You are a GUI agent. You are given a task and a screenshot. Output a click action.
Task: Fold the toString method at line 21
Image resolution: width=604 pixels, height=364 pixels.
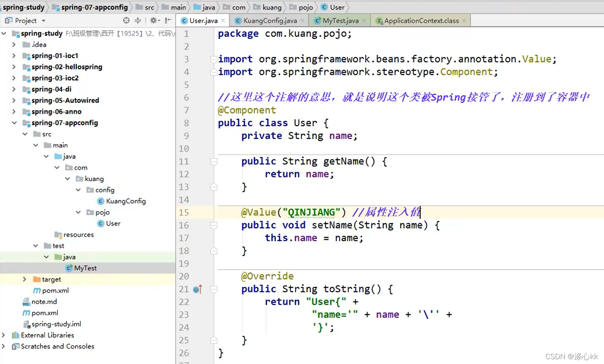[214, 289]
